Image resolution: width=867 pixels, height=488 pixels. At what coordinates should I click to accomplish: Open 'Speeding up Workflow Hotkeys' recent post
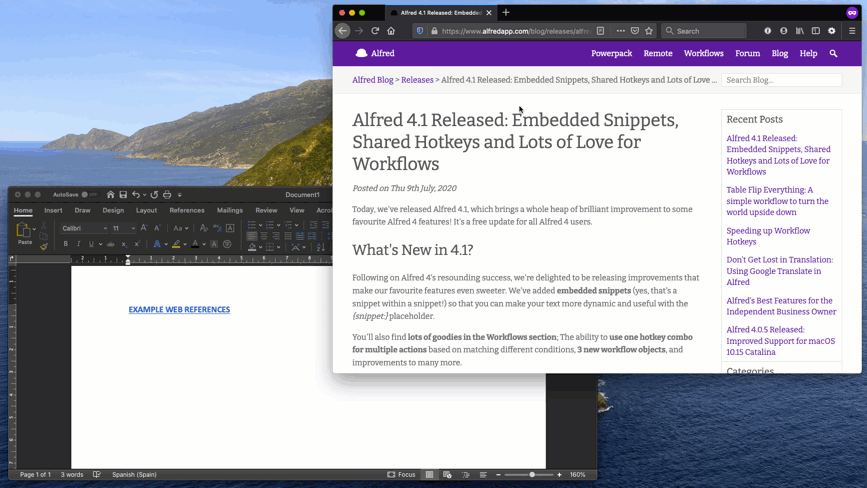[x=768, y=236]
